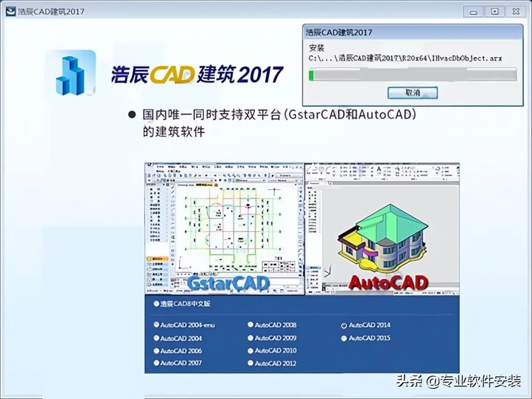Click the 安装 label in the dialog

click(316, 48)
